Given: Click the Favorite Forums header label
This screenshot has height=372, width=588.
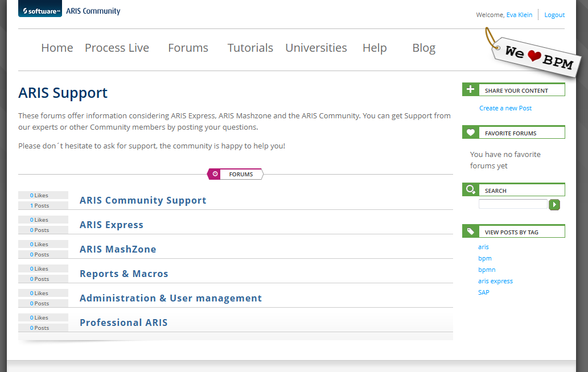Looking at the screenshot, I should coord(511,133).
